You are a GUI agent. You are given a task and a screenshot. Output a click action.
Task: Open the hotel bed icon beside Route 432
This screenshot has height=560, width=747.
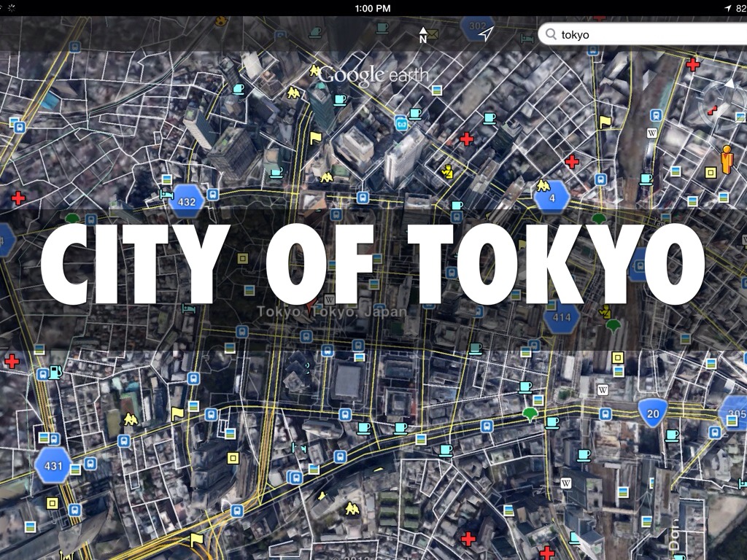tap(166, 195)
